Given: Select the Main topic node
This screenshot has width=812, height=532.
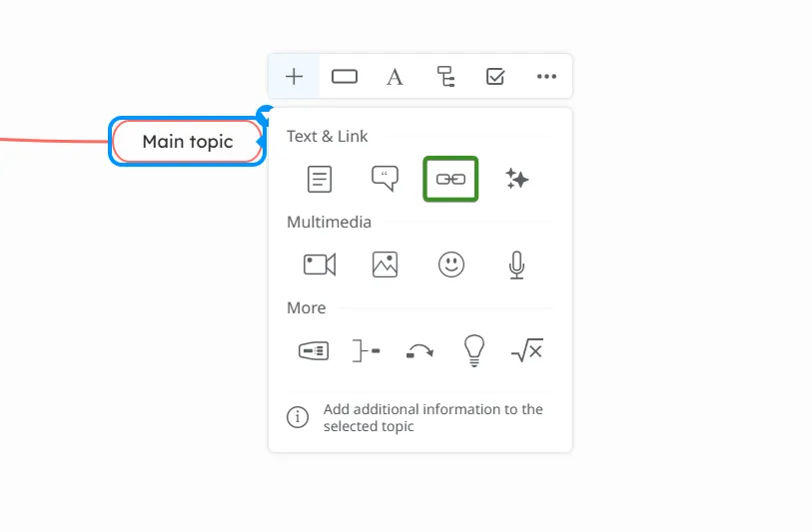Looking at the screenshot, I should tap(188, 142).
